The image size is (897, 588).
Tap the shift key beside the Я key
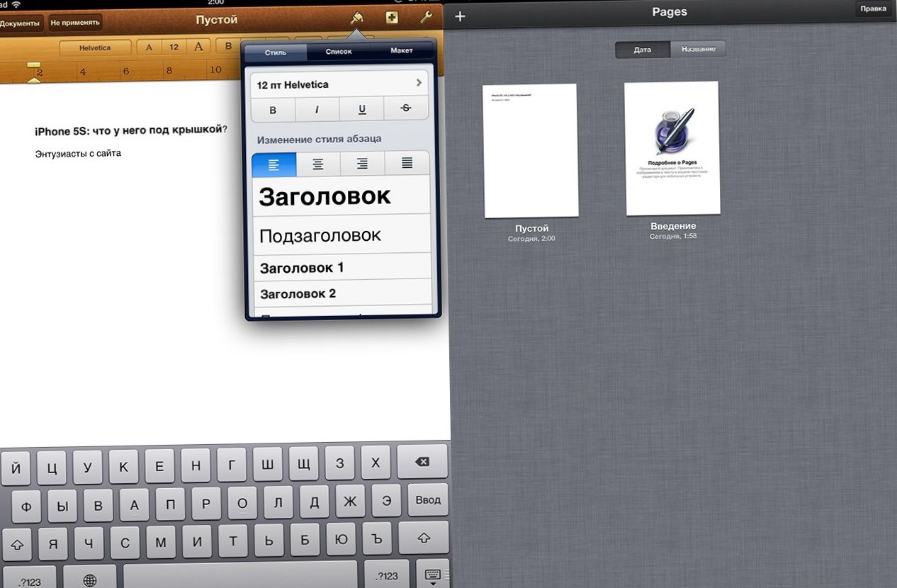click(x=17, y=543)
